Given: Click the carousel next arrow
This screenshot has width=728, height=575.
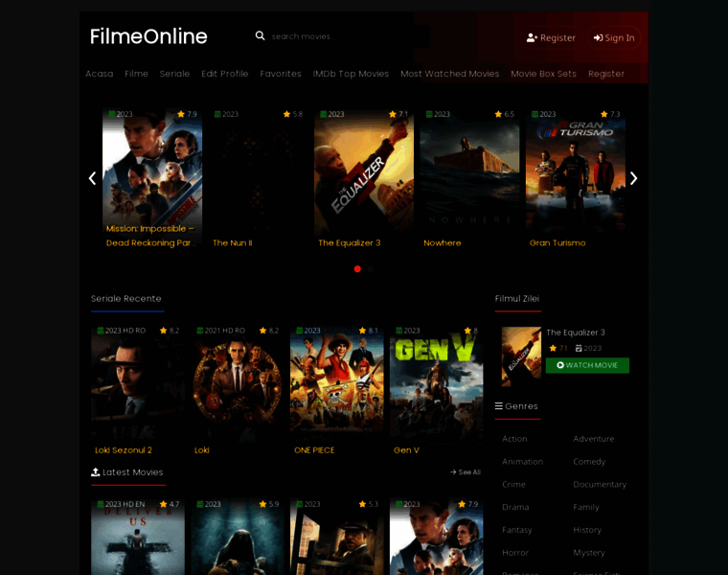Looking at the screenshot, I should [x=634, y=178].
